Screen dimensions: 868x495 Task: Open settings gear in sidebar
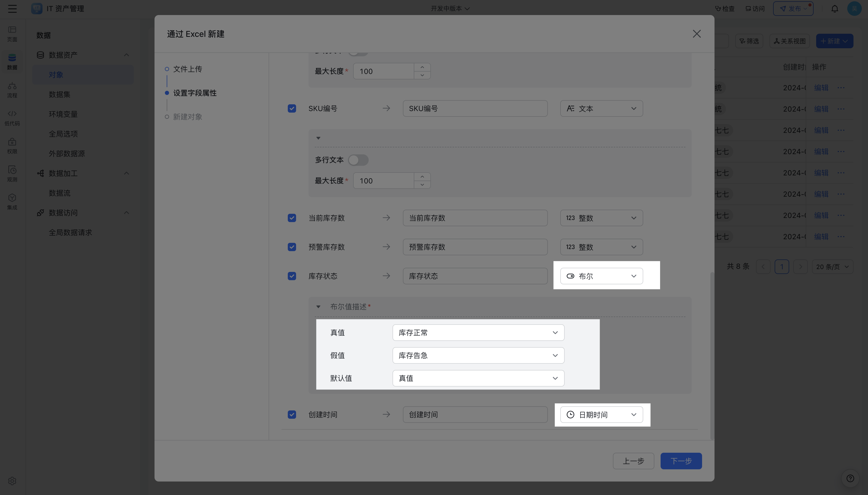(x=12, y=481)
